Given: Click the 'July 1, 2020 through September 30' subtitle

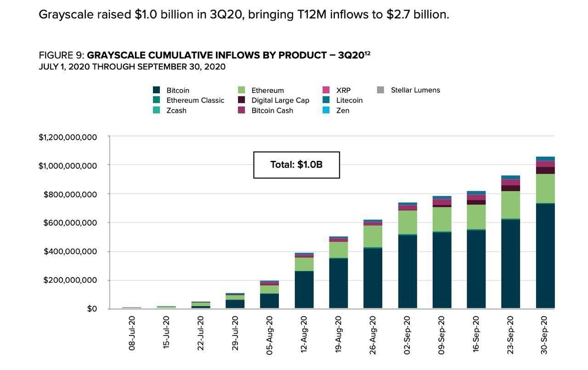Looking at the screenshot, I should tap(132, 67).
